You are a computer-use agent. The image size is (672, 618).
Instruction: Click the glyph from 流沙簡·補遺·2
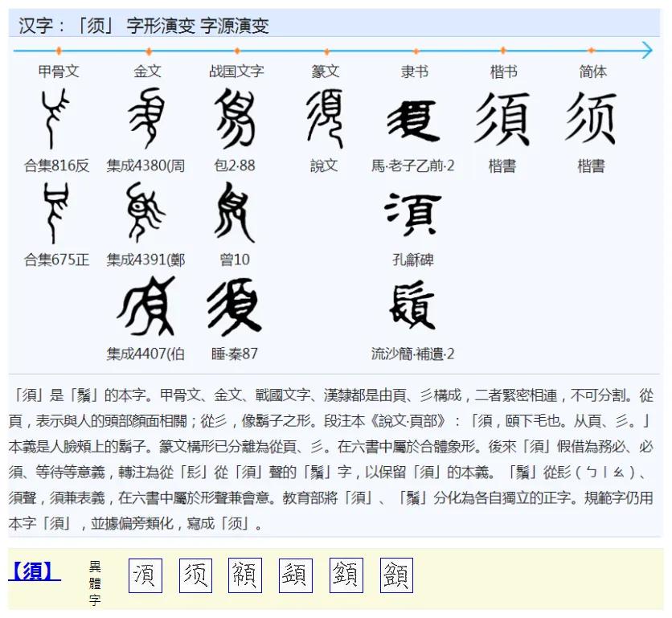(x=412, y=304)
